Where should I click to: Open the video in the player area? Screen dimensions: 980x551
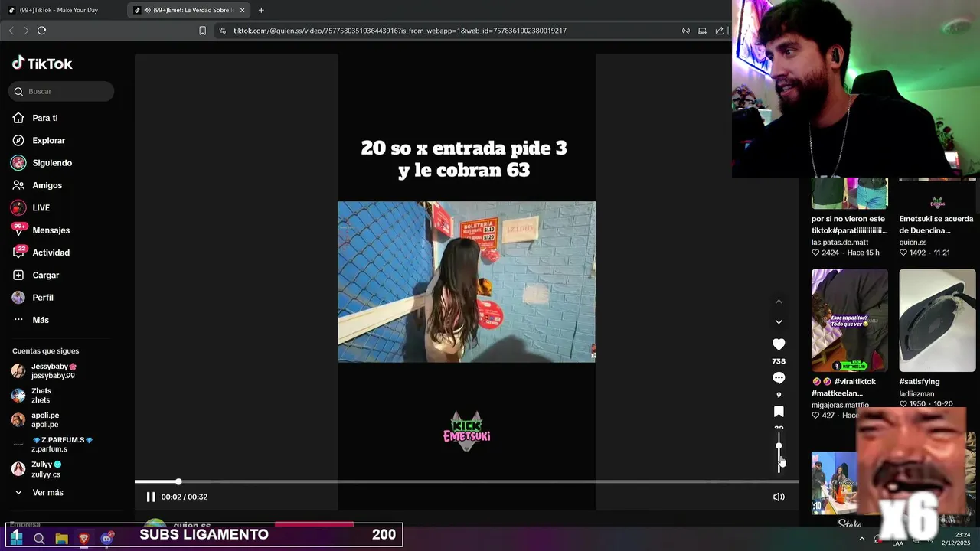coord(467,282)
